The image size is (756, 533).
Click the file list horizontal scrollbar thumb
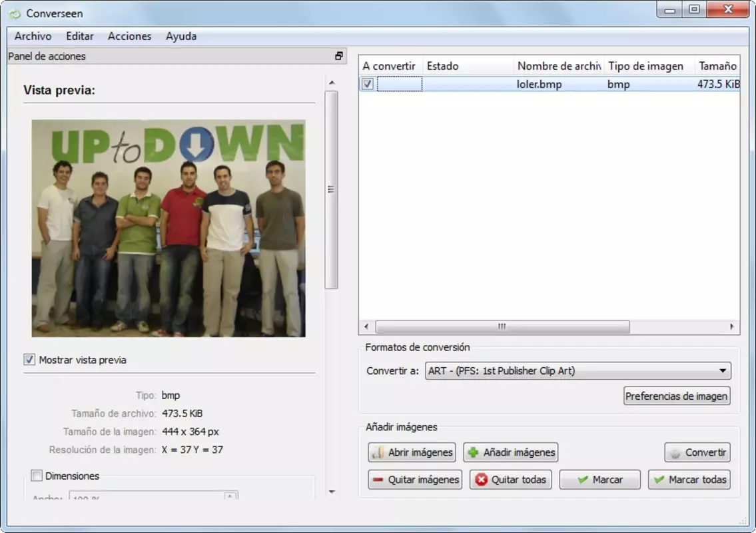point(502,326)
